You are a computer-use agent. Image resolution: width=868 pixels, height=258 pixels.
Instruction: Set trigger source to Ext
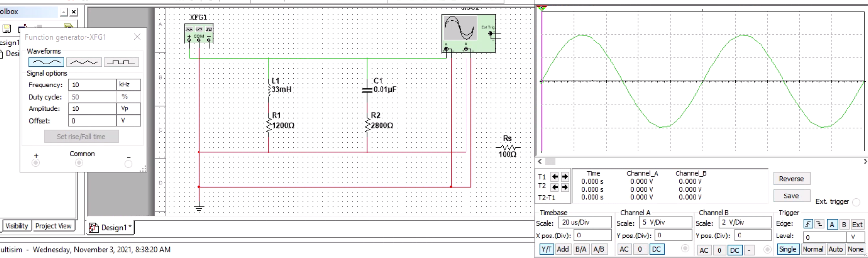click(x=857, y=224)
